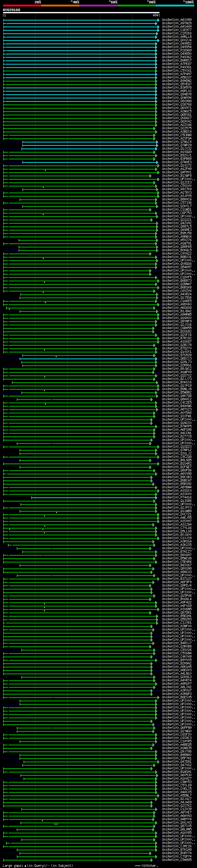
Task: Select the UniRef100_A2WUC5 label
Action: point(177,111)
